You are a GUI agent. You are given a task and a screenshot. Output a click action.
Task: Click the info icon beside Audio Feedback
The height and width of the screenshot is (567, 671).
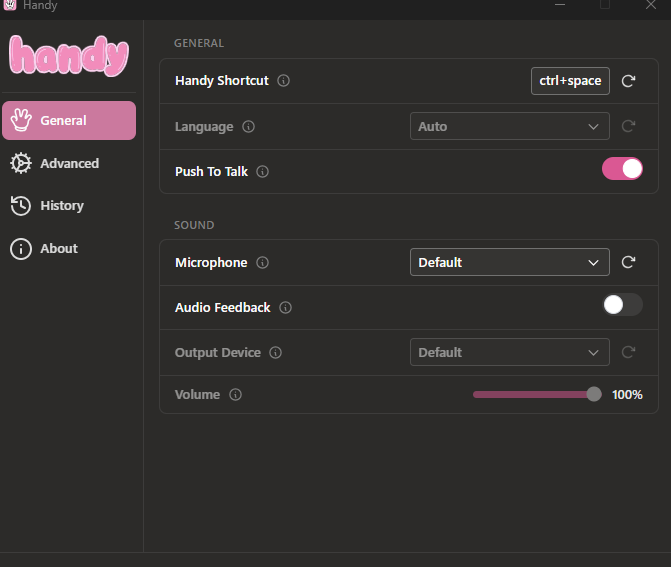tap(285, 308)
